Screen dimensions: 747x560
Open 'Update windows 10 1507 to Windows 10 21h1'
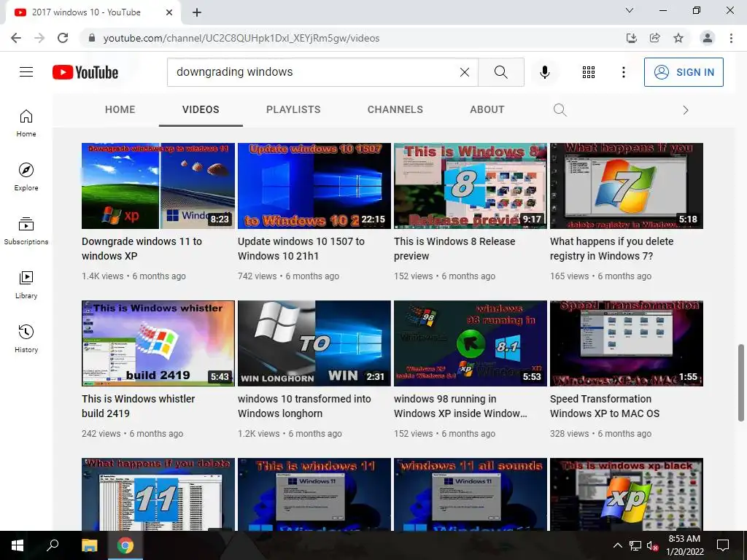(301, 249)
